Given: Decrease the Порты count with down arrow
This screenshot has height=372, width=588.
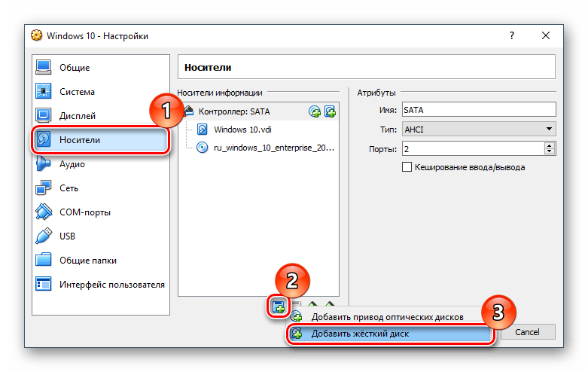Looking at the screenshot, I should [x=550, y=152].
